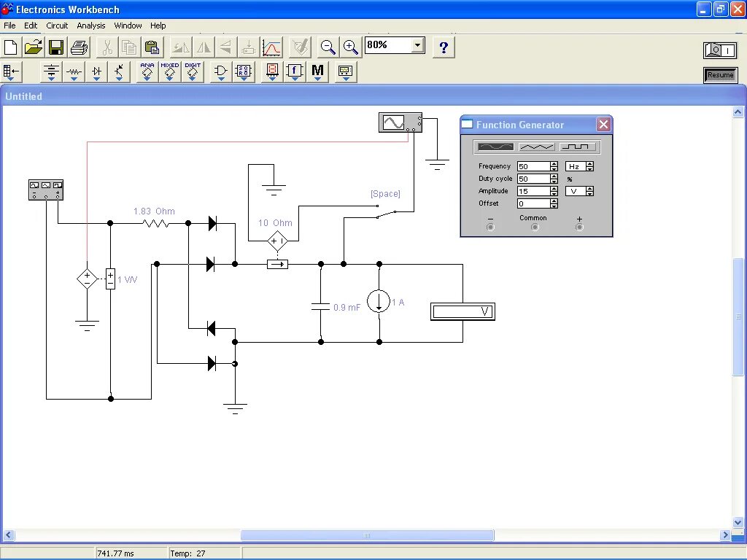
Task: Select square waveform in Function Generator
Action: coord(578,147)
